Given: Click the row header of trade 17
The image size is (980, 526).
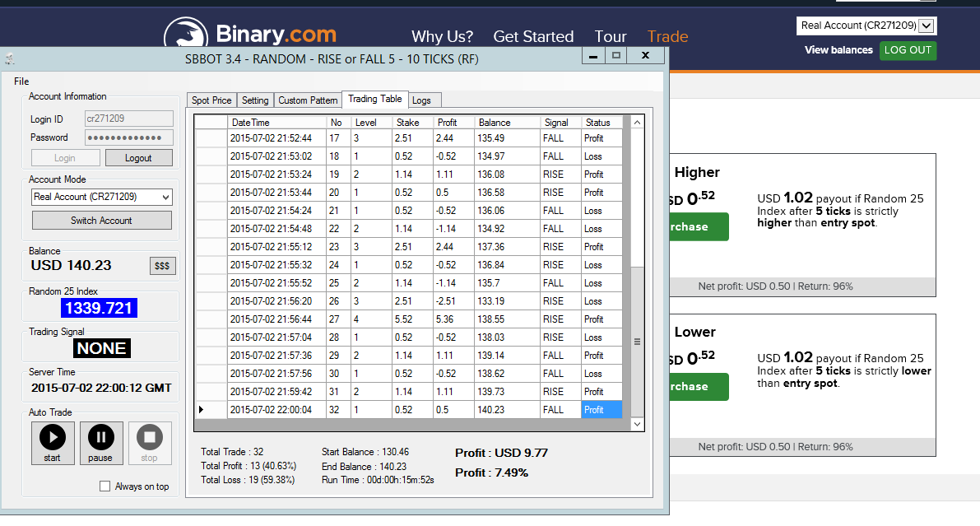Looking at the screenshot, I should tap(211, 138).
